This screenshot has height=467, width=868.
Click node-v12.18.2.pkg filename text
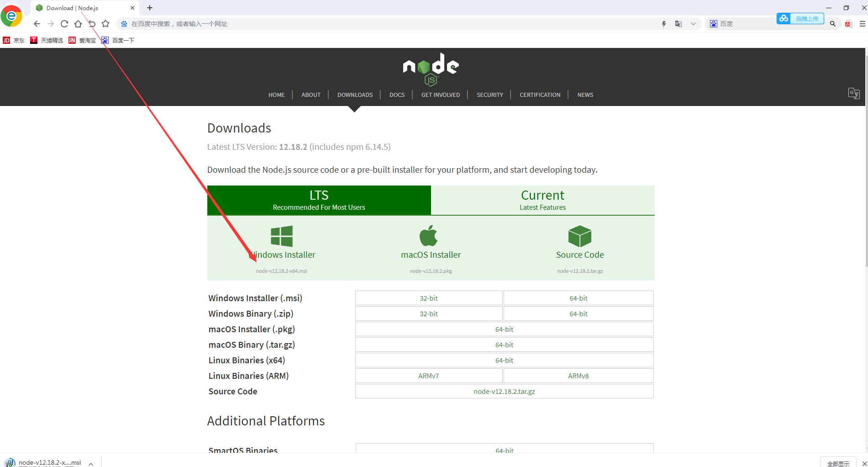coord(431,271)
